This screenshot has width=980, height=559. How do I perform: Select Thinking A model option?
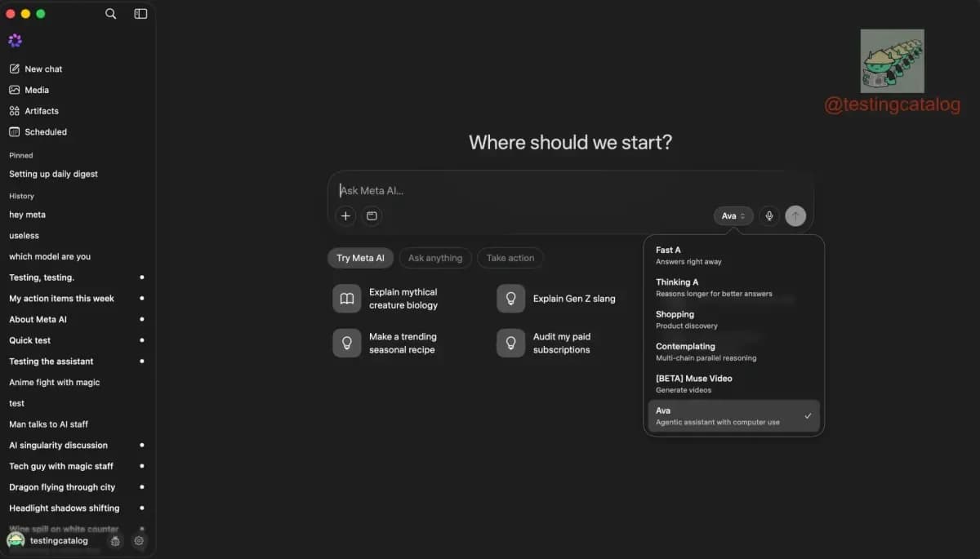733,287
